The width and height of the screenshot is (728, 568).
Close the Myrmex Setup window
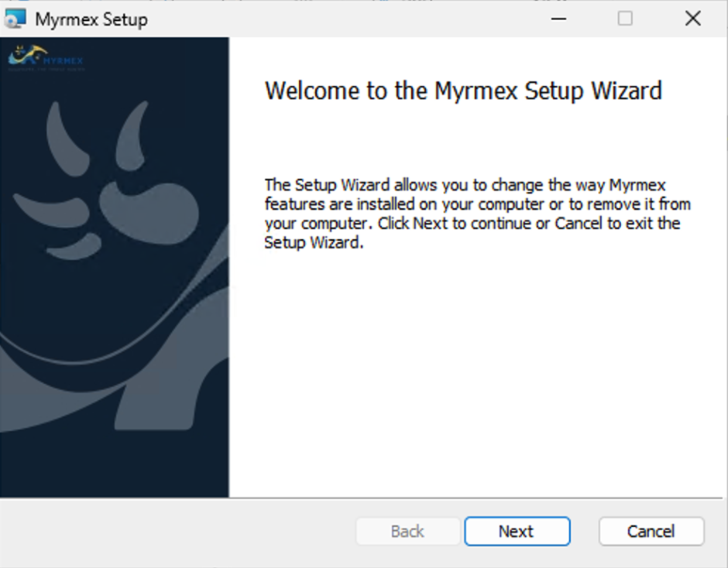tap(693, 18)
